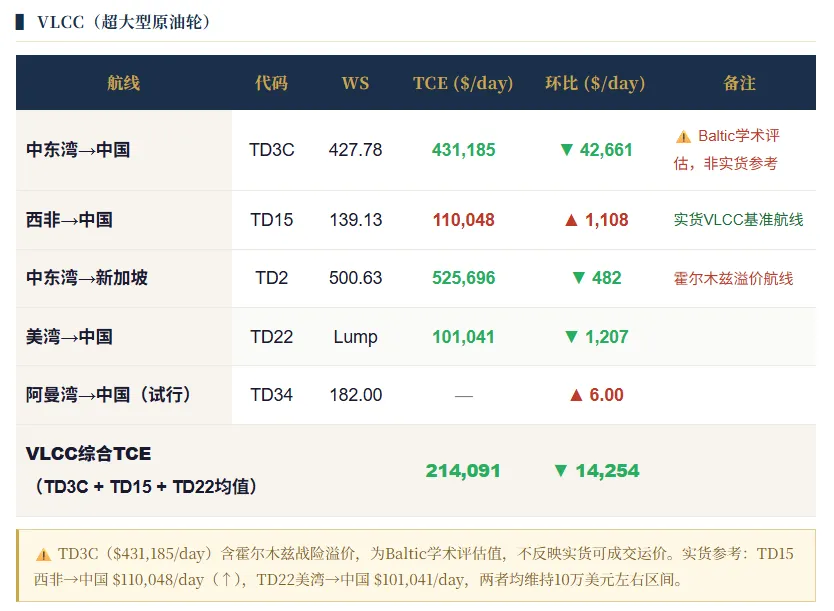Click the change value ▲ 1,108

tap(596, 220)
